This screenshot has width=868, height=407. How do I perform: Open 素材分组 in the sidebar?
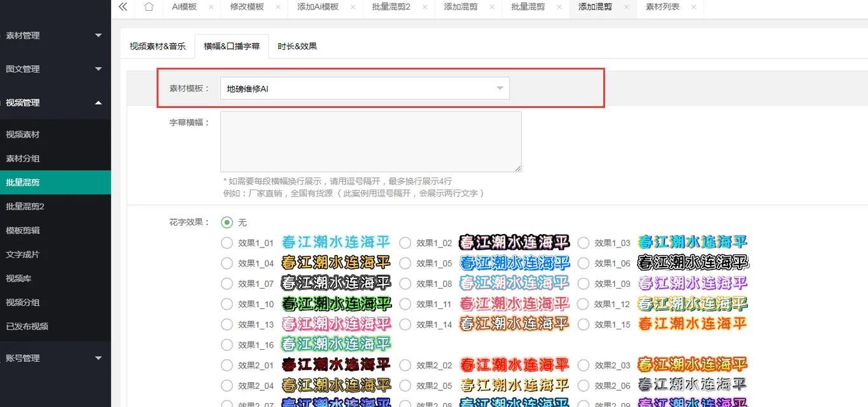pyautogui.click(x=55, y=158)
